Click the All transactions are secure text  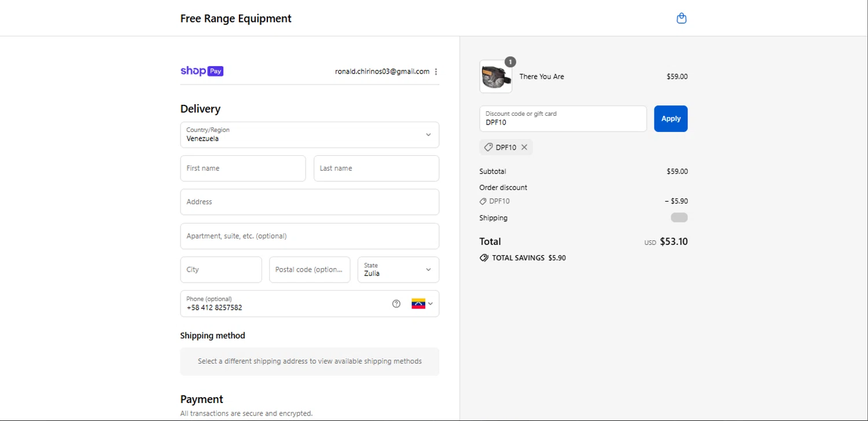[x=247, y=413]
